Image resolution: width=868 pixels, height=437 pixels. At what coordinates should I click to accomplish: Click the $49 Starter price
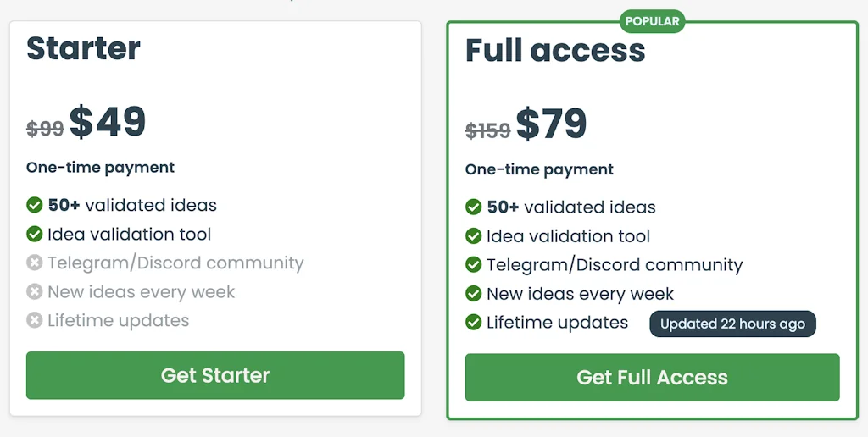coord(108,122)
